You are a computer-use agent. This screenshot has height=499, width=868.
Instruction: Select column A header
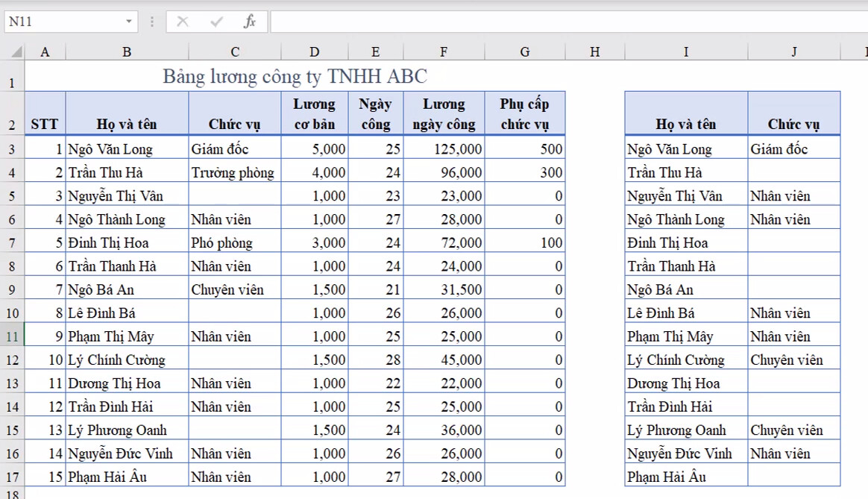click(x=45, y=51)
